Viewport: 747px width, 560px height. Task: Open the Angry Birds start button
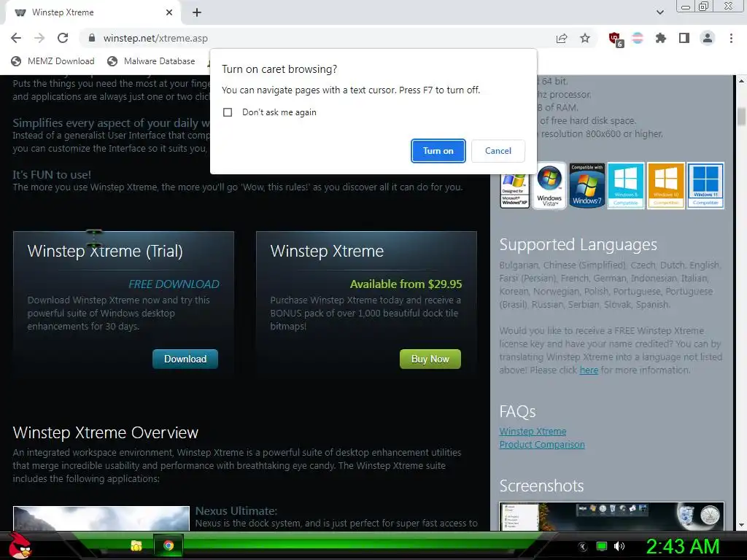19,545
